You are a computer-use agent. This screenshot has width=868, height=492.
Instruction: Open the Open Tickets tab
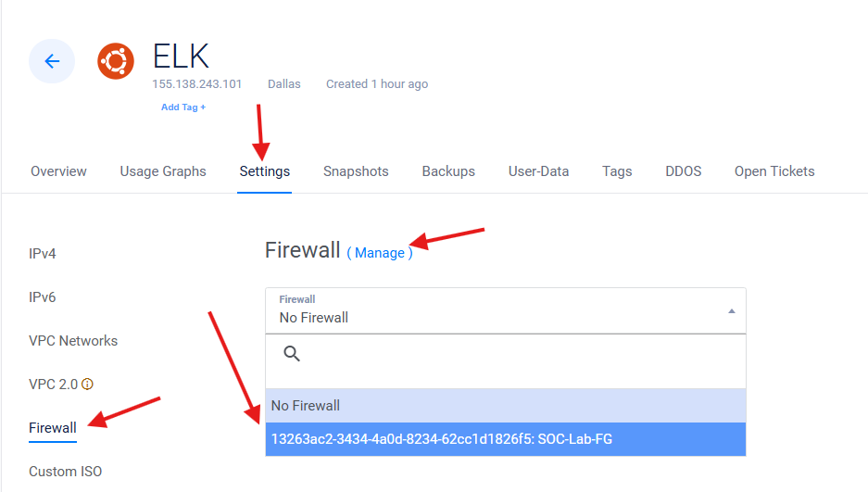[774, 171]
